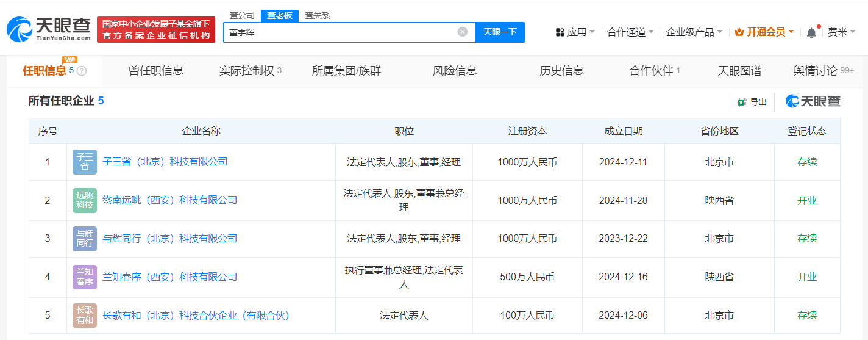Open the 风险信息 tab
868x340 pixels.
(x=455, y=71)
